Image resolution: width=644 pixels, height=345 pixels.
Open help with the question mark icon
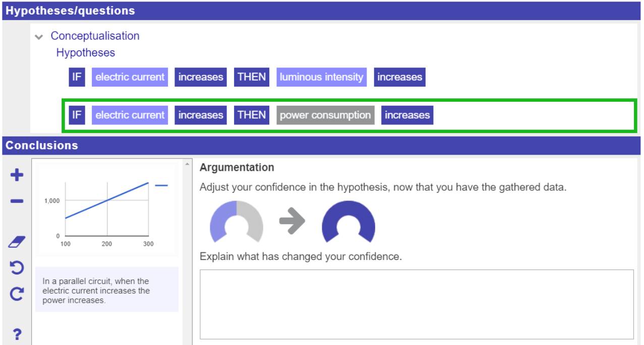tap(17, 334)
